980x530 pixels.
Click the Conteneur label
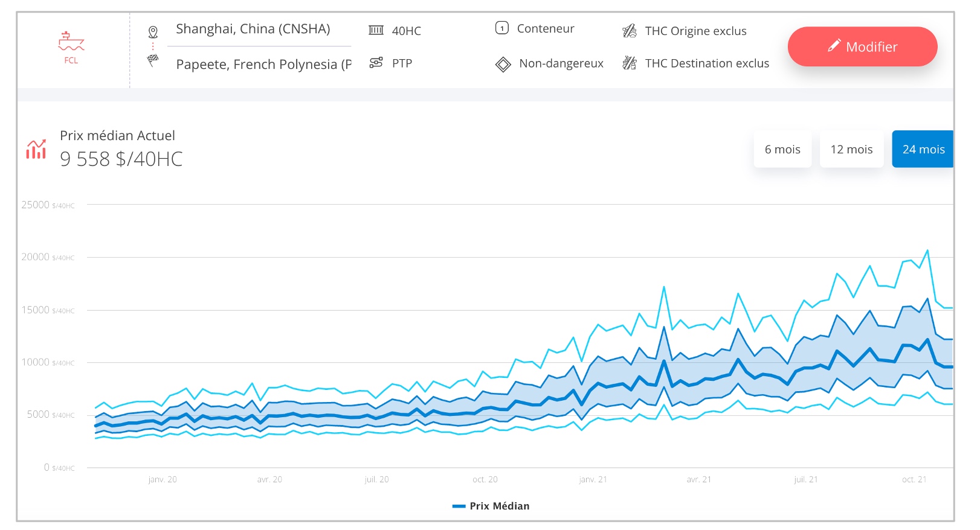[x=546, y=28]
